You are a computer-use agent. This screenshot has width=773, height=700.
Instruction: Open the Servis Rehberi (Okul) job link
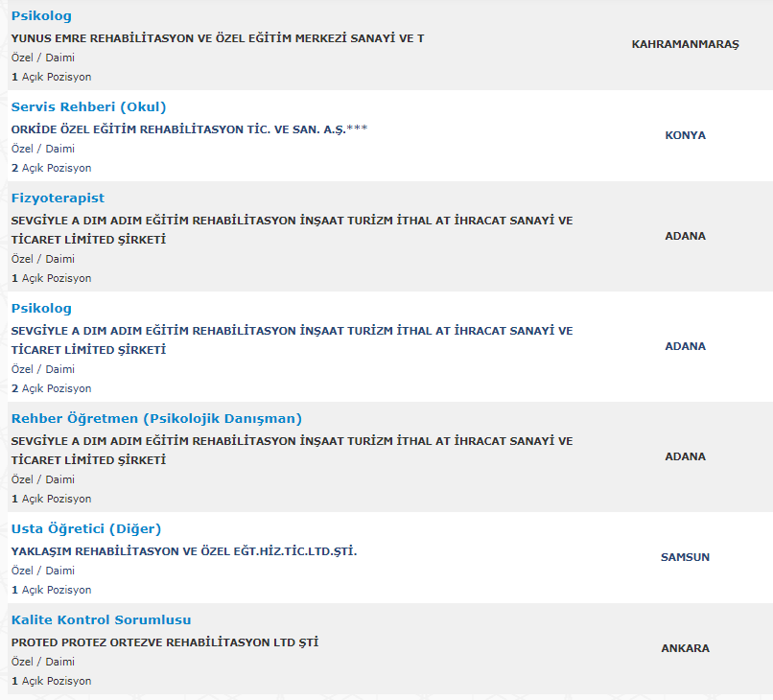tap(88, 107)
